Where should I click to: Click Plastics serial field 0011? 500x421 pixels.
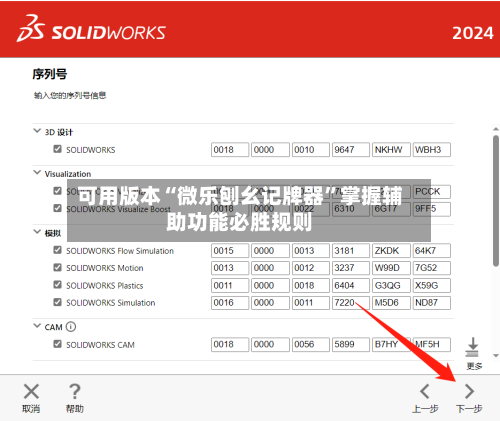[x=230, y=286]
